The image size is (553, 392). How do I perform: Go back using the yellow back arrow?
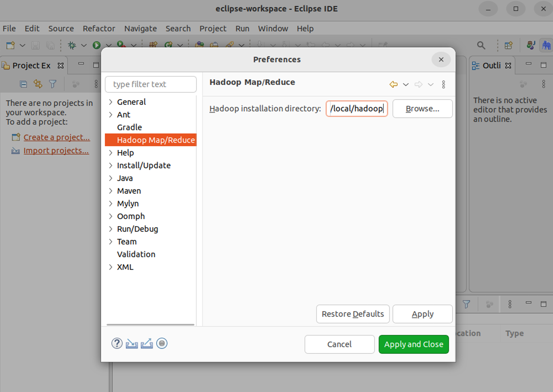(x=393, y=84)
